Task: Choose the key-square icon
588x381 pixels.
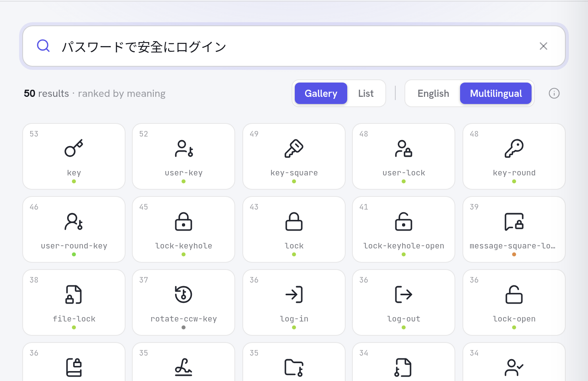Action: pyautogui.click(x=294, y=156)
